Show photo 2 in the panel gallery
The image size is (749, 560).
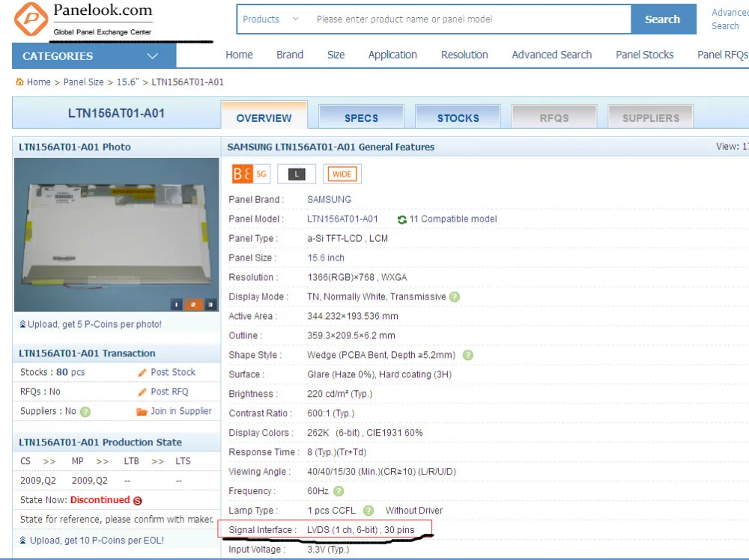click(x=193, y=304)
